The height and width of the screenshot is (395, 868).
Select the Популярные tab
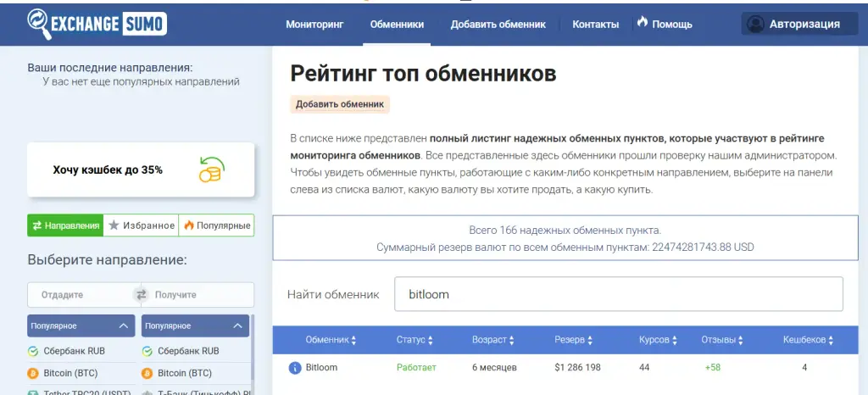216,225
